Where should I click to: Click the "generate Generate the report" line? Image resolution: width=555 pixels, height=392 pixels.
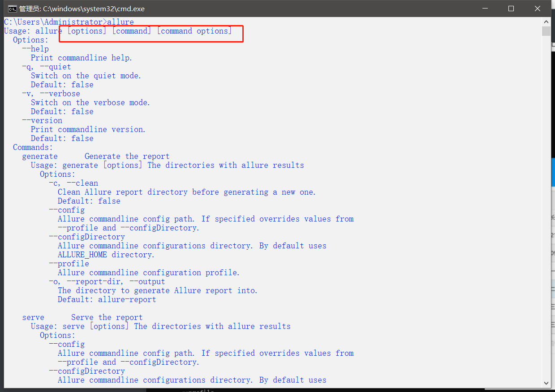pos(96,156)
